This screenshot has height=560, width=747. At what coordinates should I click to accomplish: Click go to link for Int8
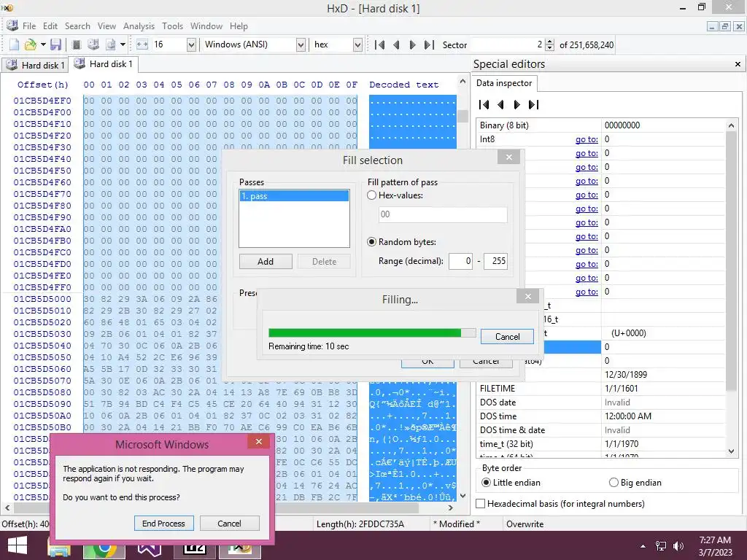pyautogui.click(x=587, y=139)
